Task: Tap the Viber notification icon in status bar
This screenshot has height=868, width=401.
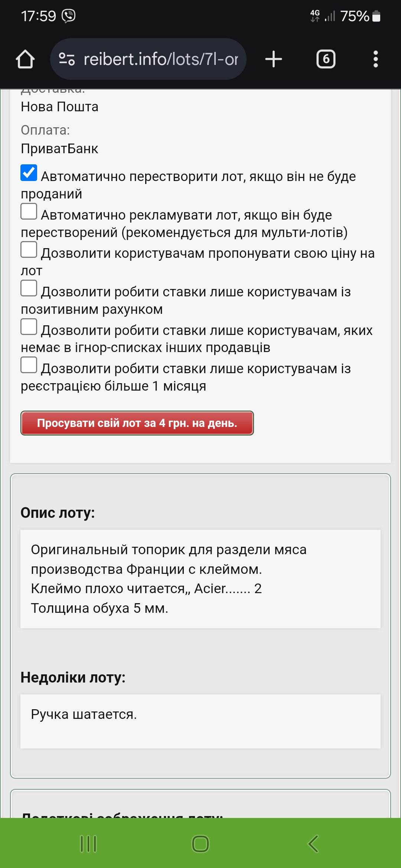Action: click(x=69, y=16)
